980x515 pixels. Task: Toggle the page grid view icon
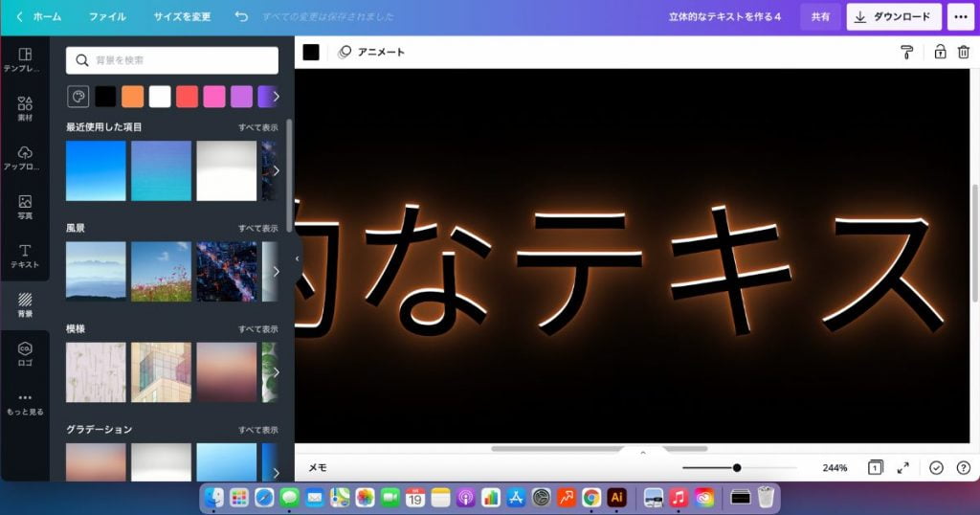[x=875, y=468]
